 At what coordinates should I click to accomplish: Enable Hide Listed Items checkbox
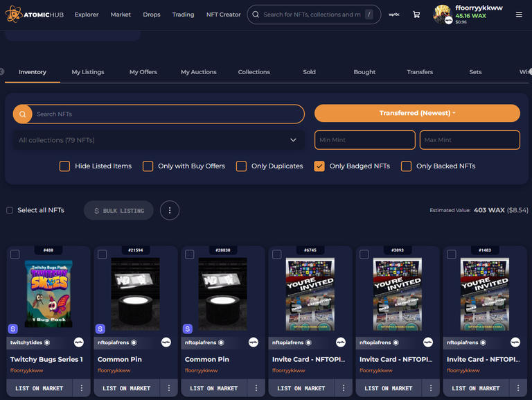(x=64, y=166)
